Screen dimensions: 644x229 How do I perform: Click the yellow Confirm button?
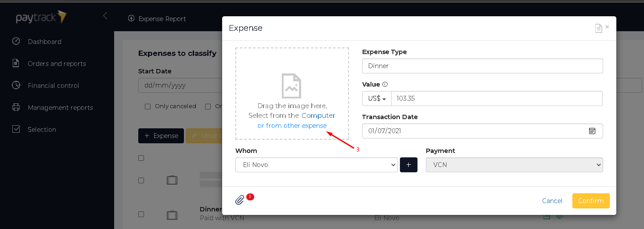pyautogui.click(x=591, y=201)
